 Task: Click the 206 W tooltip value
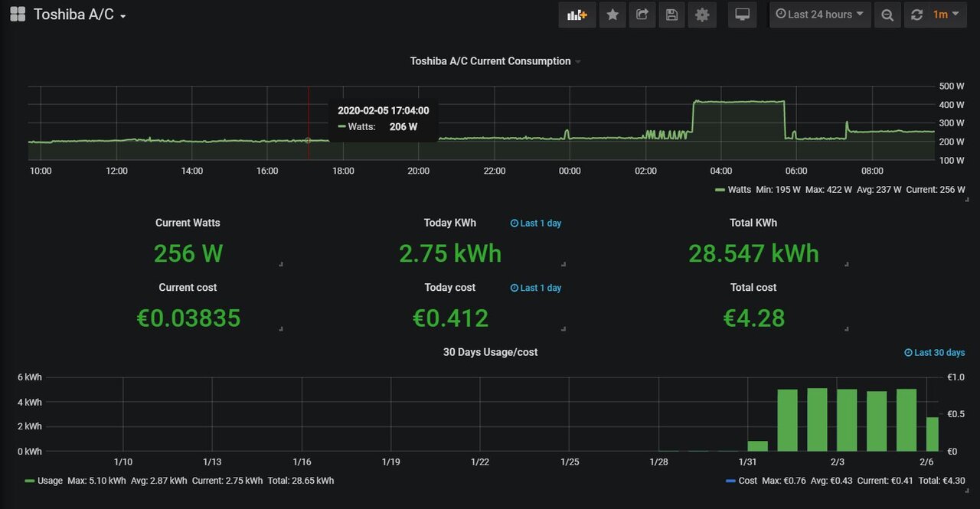pyautogui.click(x=403, y=127)
